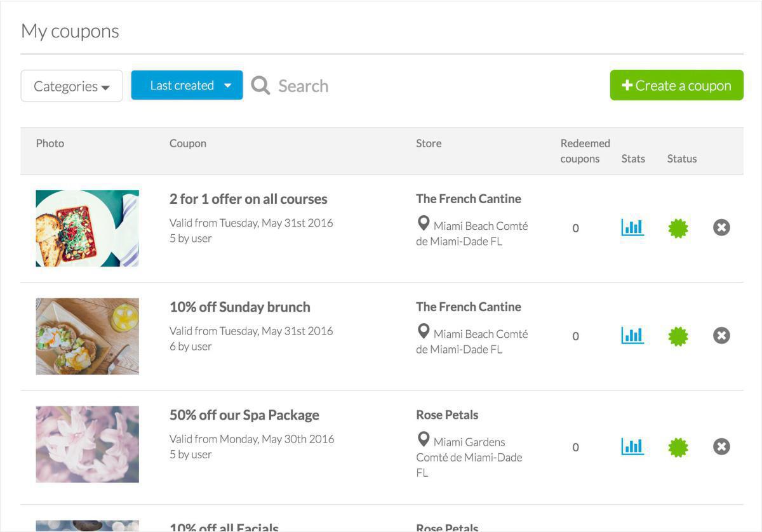Viewport: 762px width, 532px height.
Task: Open the 2 for 1 offer on all courses coupon
Action: [x=248, y=199]
